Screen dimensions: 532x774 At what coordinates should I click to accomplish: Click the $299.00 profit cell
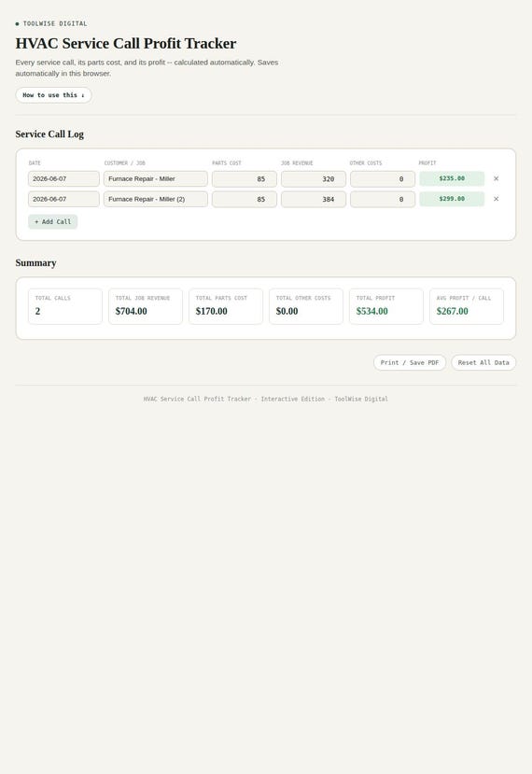pos(452,199)
